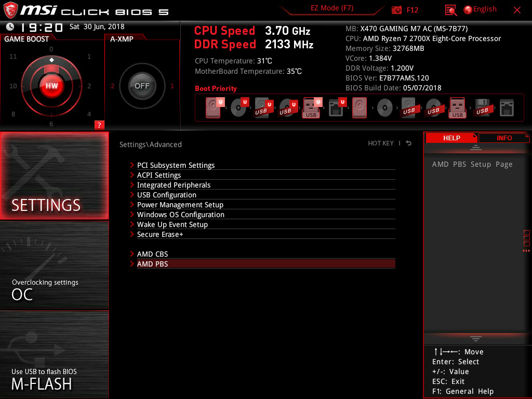
Task: Click the CPU Speed 3.70 GHz value
Action: coord(288,31)
